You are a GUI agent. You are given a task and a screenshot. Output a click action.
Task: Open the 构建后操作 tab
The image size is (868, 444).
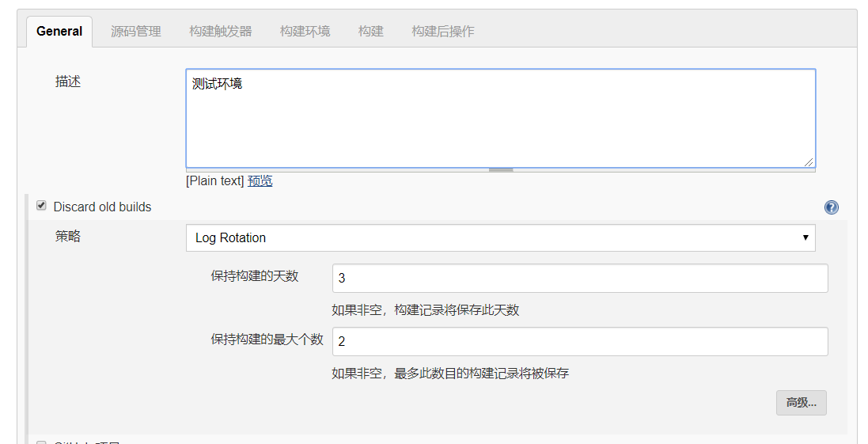point(443,32)
